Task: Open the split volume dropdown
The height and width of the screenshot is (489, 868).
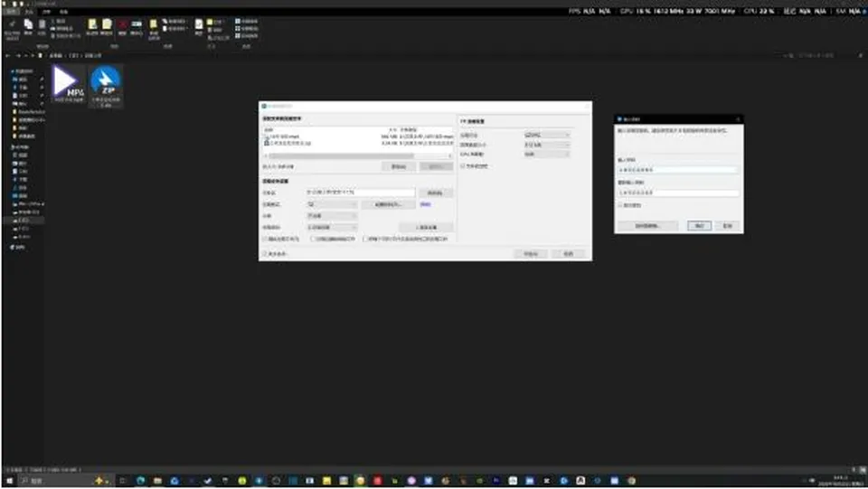Action: pos(332,216)
